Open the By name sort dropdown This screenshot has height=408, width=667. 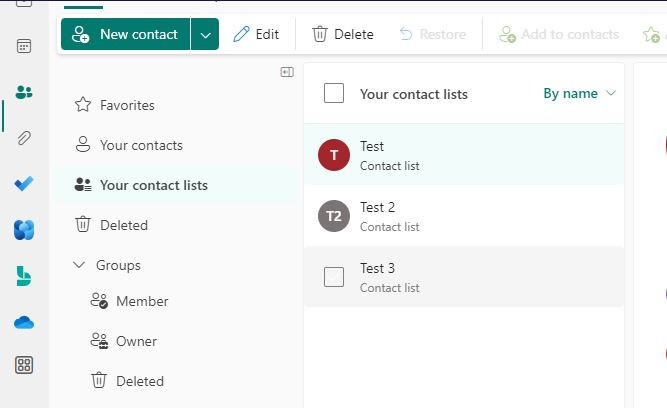(x=579, y=93)
